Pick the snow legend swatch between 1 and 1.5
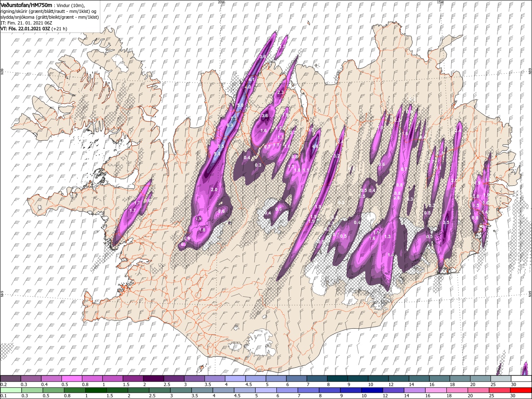 (112, 379)
